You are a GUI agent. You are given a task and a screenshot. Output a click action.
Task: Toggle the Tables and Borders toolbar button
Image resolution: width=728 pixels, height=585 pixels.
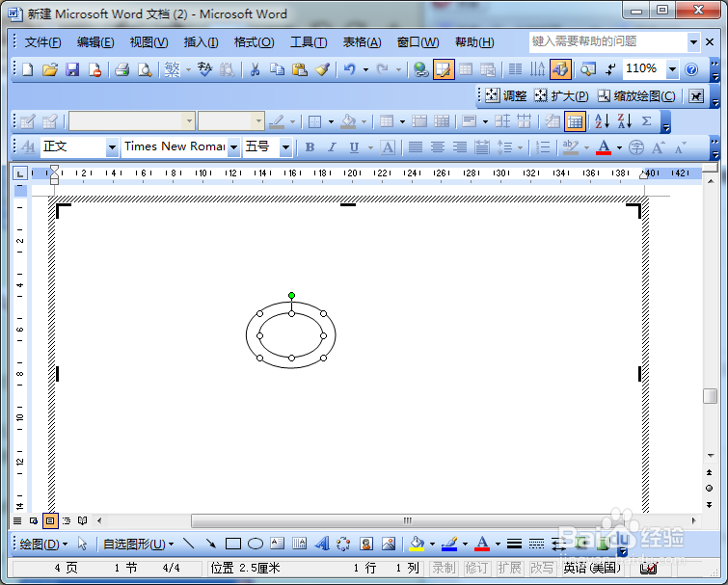point(444,69)
